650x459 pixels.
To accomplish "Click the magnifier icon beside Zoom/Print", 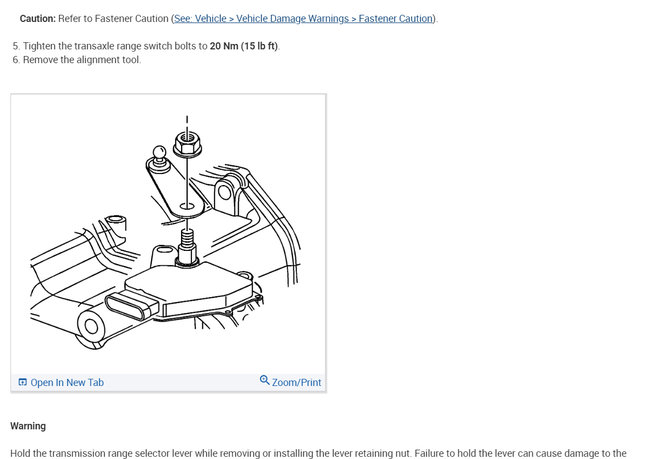I will [264, 380].
